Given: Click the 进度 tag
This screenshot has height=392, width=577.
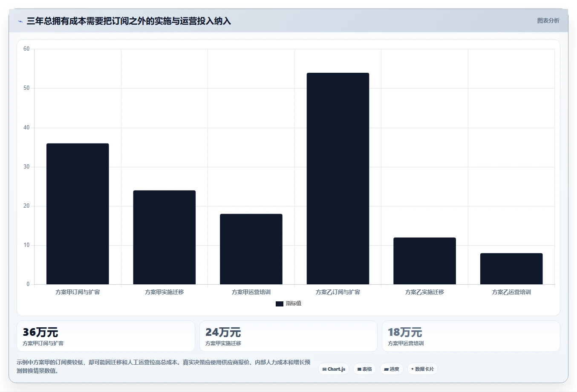Looking at the screenshot, I should tap(392, 369).
